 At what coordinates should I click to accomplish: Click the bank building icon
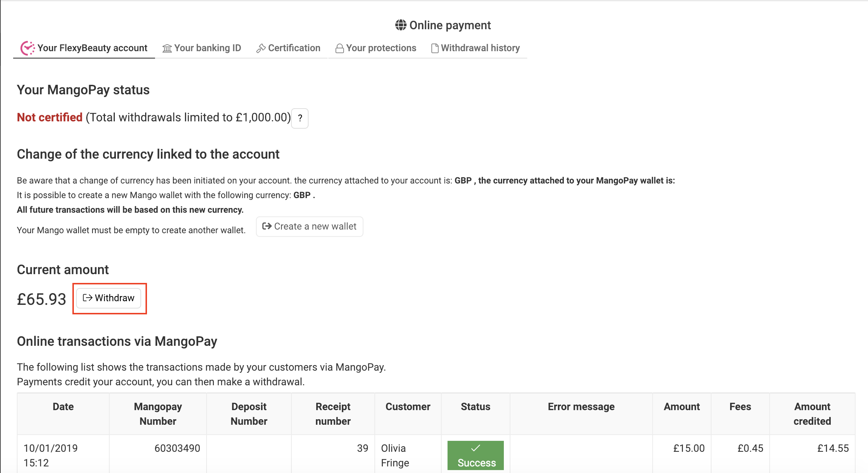[x=167, y=48]
